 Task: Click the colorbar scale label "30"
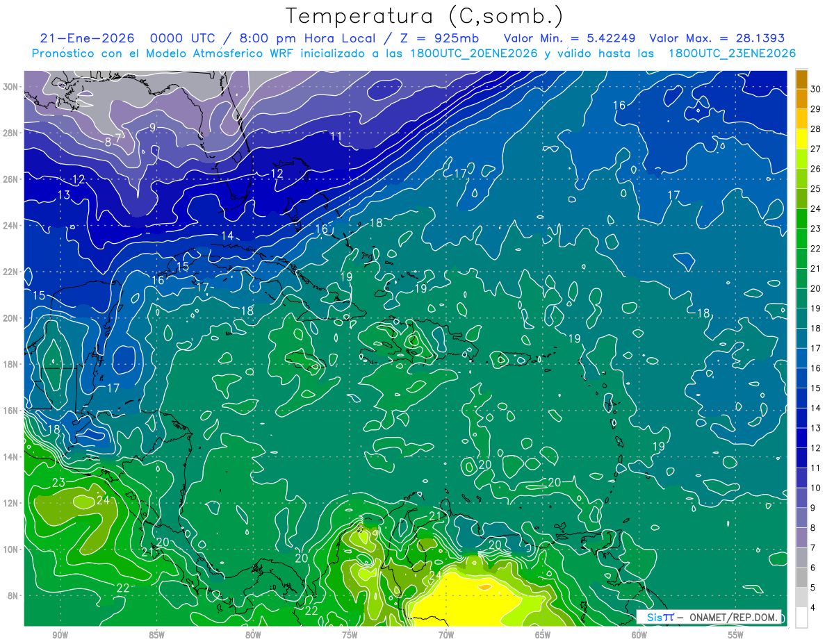pos(816,89)
